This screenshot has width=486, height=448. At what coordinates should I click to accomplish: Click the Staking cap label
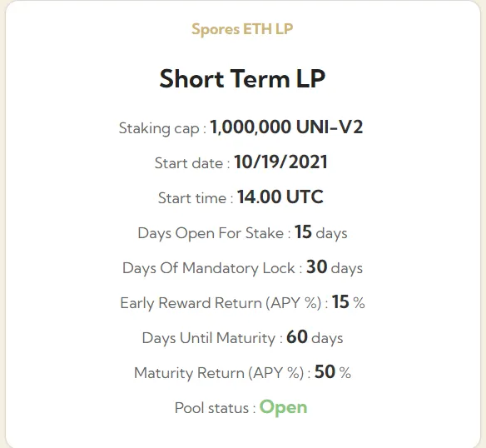pos(163,128)
